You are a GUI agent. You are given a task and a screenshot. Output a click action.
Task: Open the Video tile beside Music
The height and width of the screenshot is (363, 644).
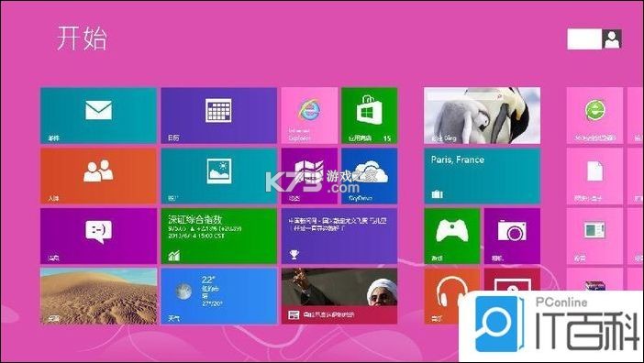point(512,280)
